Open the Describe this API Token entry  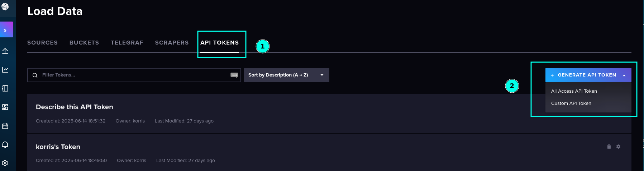click(x=75, y=107)
